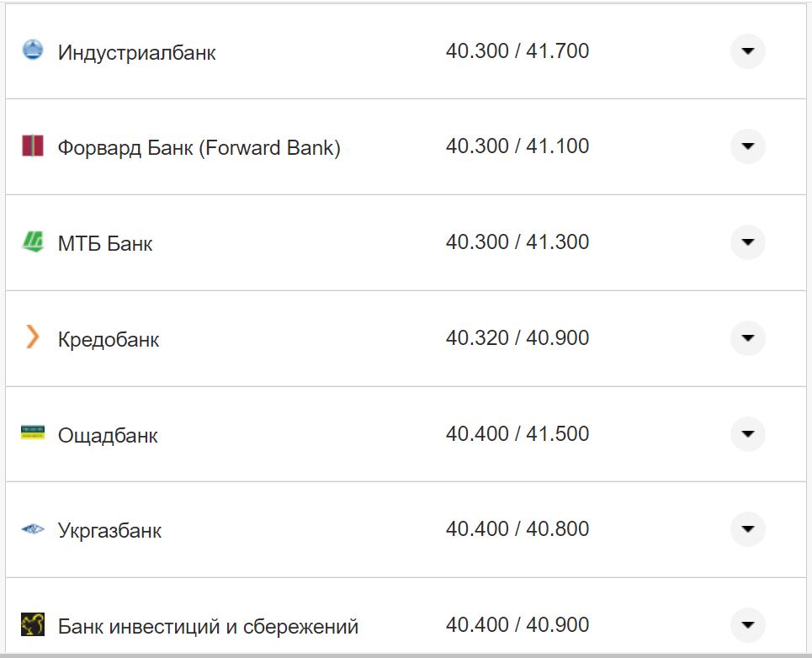This screenshot has height=658, width=812.
Task: Click the green МТБ Банк logo
Action: pyautogui.click(x=32, y=242)
